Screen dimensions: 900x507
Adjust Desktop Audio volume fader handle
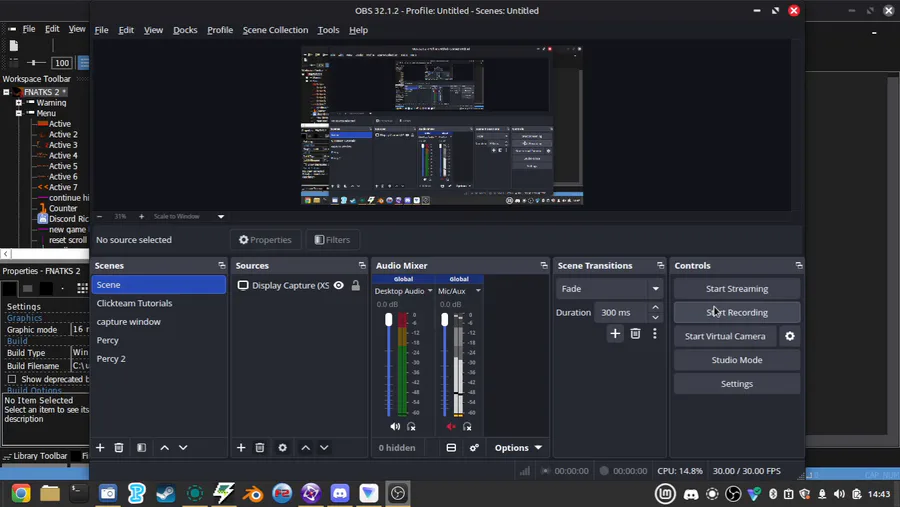coord(389,320)
